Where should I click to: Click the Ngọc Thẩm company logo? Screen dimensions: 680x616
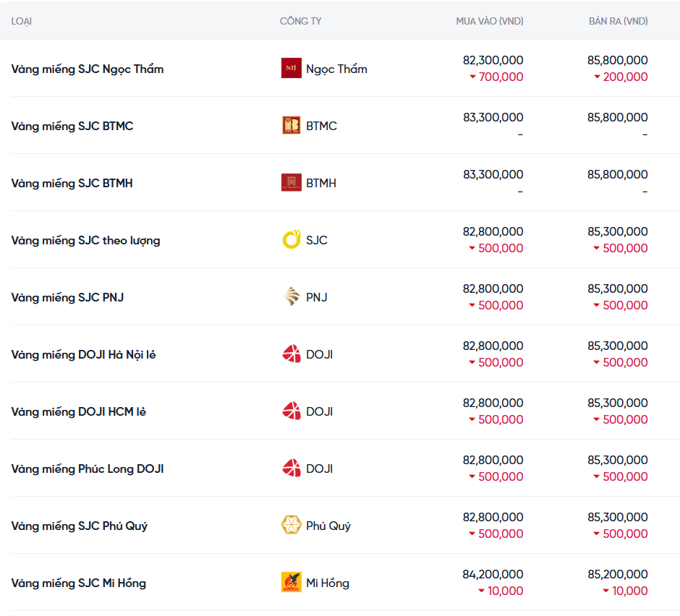(291, 68)
